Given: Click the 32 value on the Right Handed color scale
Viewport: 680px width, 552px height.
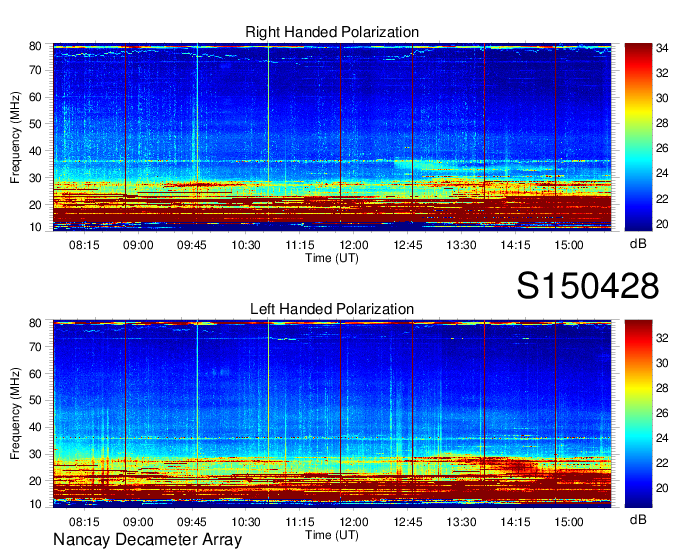Looking at the screenshot, I should pyautogui.click(x=662, y=73).
